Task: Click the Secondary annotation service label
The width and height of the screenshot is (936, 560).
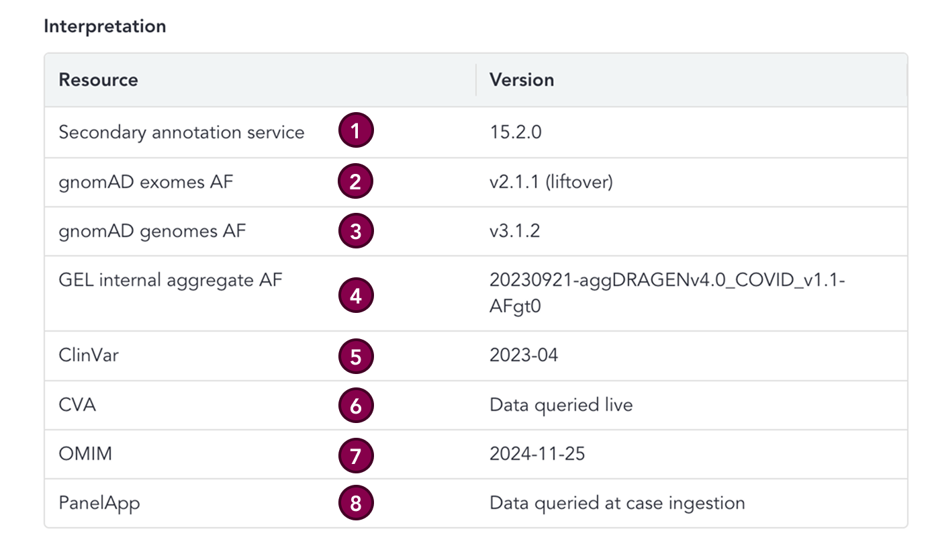Action: (181, 132)
